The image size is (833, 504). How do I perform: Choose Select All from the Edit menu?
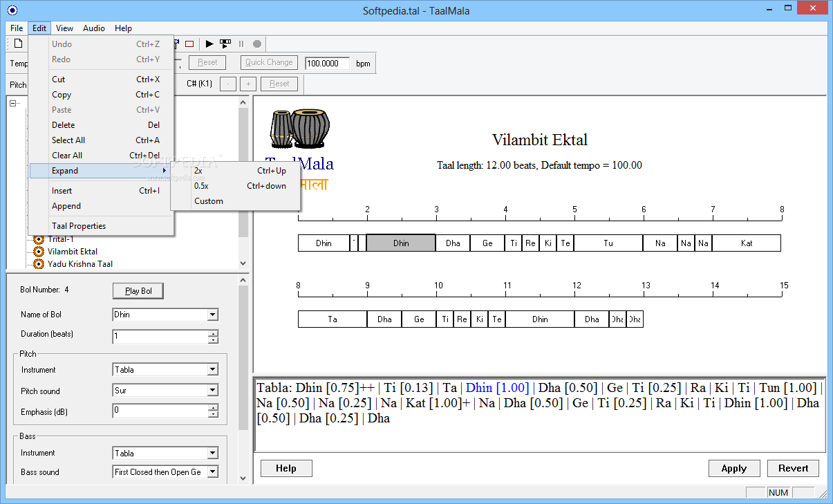point(102,140)
